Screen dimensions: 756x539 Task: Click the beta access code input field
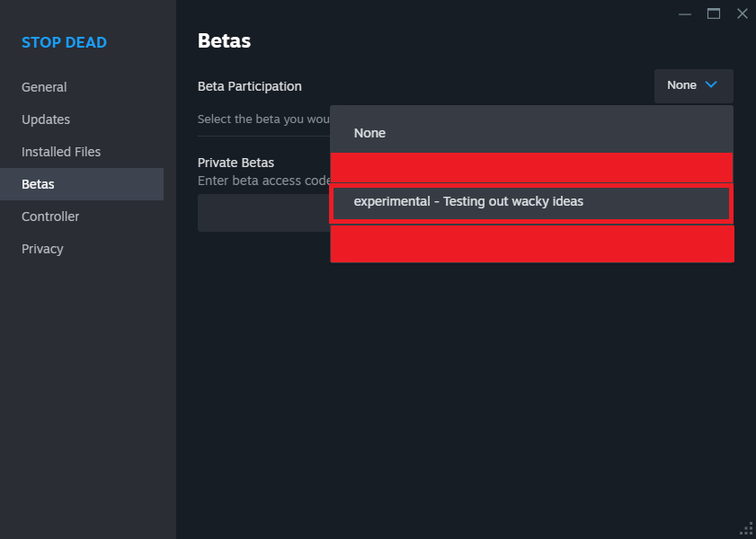(x=262, y=213)
